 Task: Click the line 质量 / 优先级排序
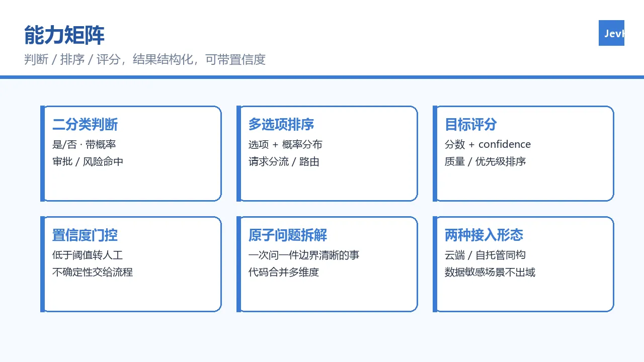[486, 161]
